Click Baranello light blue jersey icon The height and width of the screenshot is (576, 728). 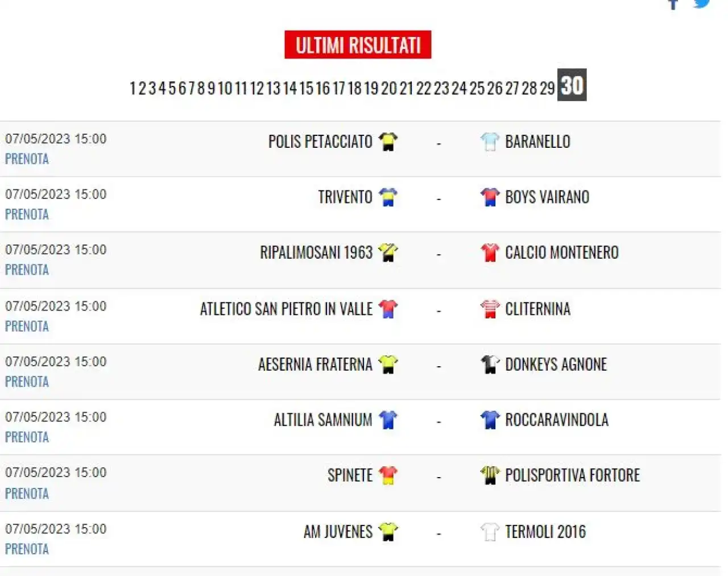coord(489,141)
